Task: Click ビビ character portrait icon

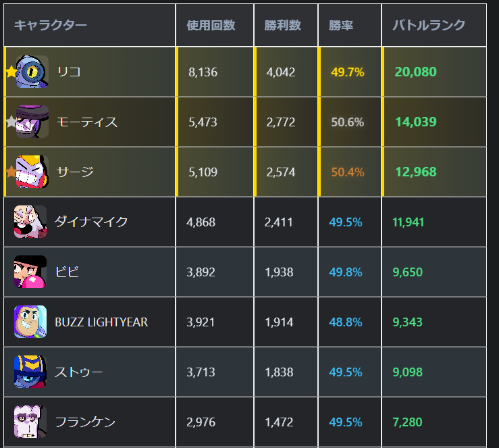Action: 30,272
